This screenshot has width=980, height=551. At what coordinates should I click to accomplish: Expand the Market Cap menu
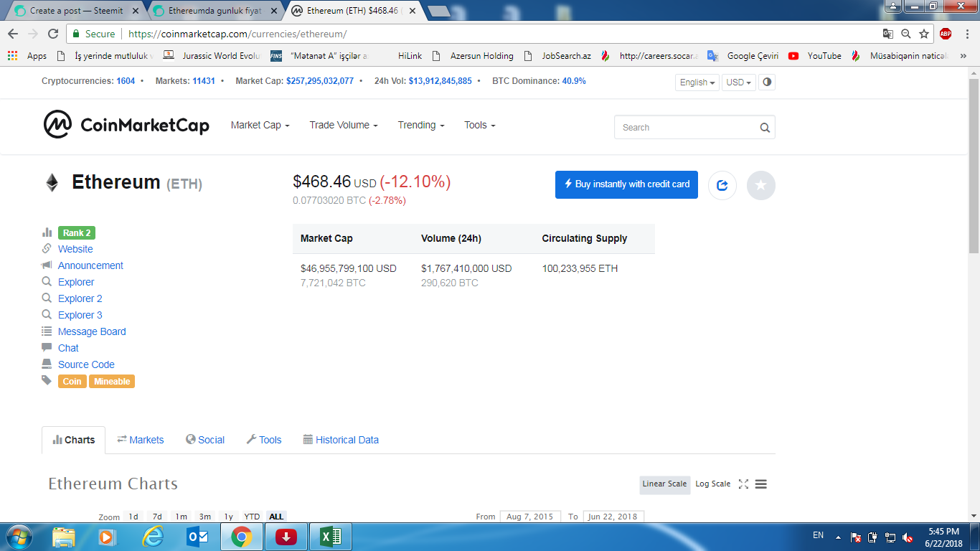tap(260, 125)
